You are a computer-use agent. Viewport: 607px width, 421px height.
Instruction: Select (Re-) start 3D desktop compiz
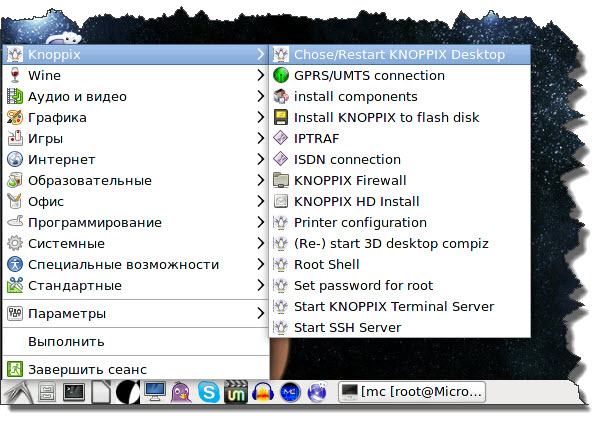400,243
